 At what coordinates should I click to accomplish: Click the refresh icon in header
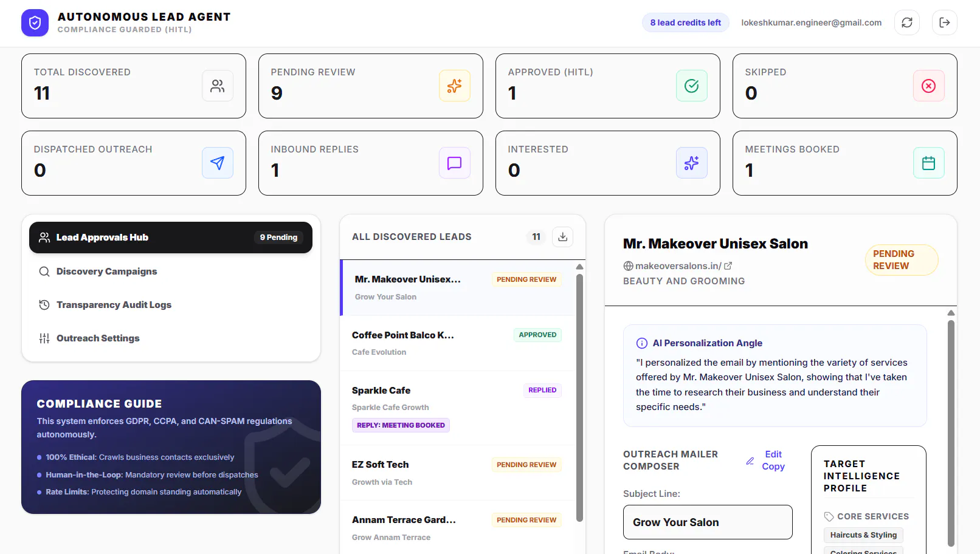[906, 22]
